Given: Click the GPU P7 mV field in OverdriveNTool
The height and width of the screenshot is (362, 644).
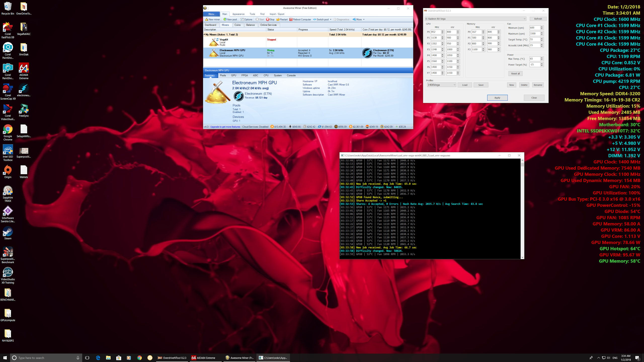Looking at the screenshot, I should [x=451, y=73].
